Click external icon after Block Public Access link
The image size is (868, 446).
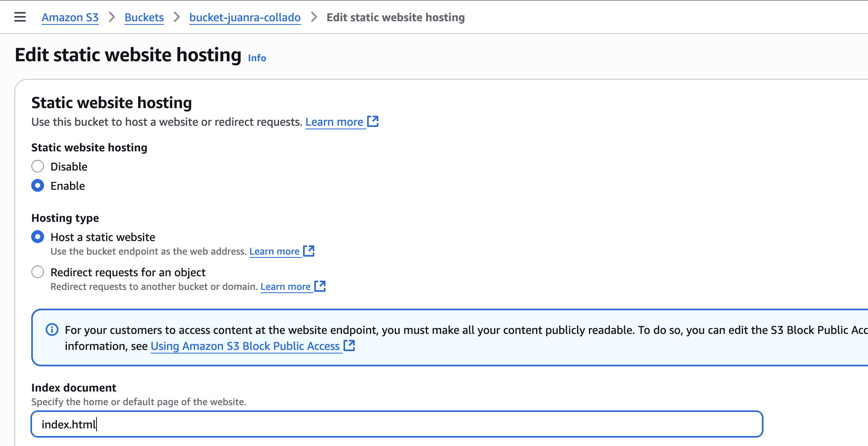(349, 346)
